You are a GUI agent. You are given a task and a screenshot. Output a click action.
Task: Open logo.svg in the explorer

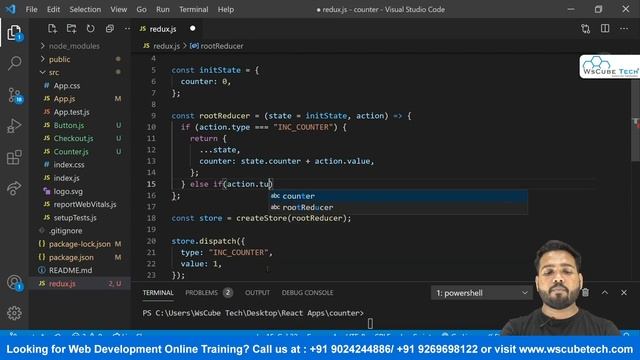pos(68,191)
